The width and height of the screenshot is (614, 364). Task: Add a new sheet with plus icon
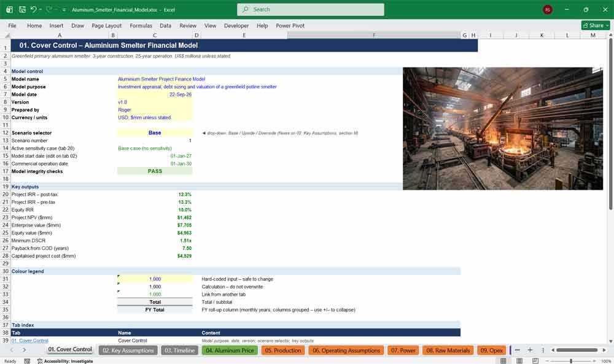tap(530, 350)
